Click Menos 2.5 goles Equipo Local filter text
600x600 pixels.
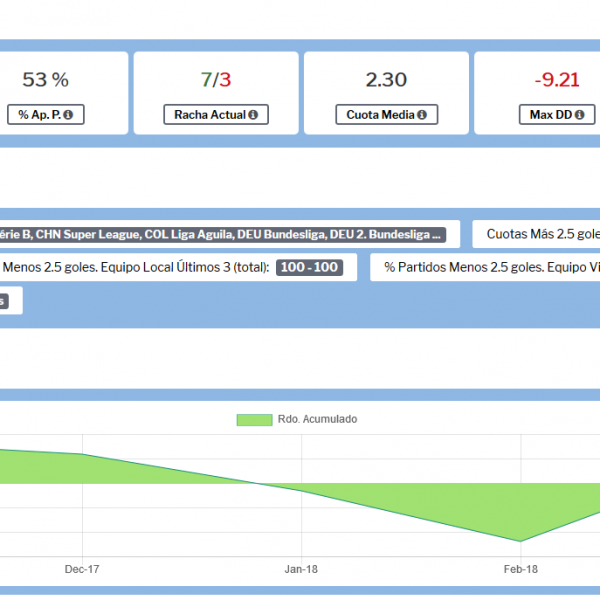click(136, 267)
